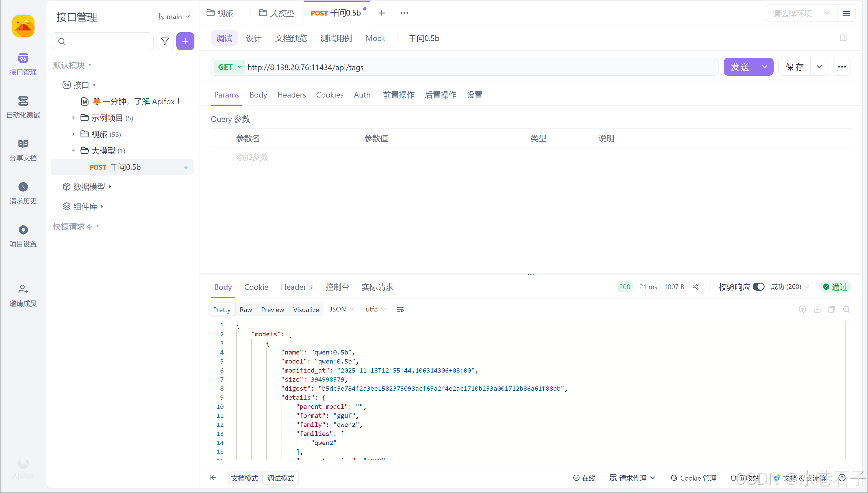
Task: Switch to the 测试用例 tab
Action: [x=336, y=38]
